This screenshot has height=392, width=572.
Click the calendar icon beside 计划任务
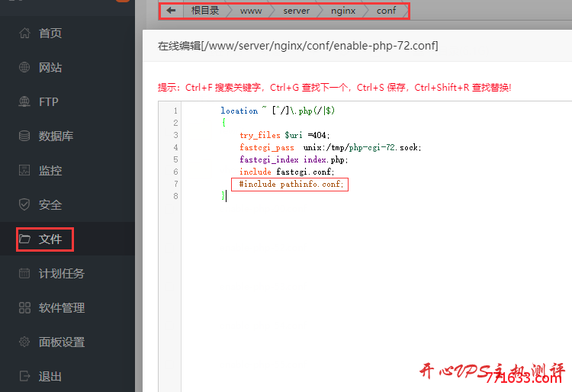(x=24, y=273)
